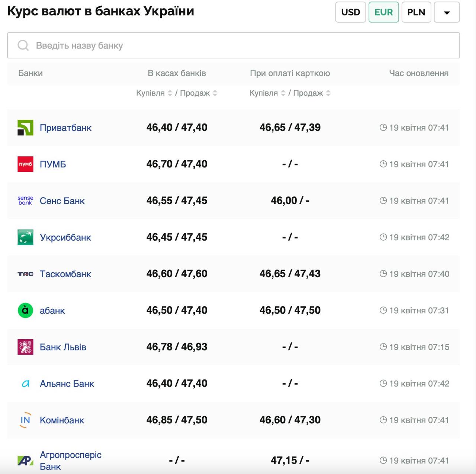476x474 pixels.
Task: Sort by cash desk Продаж rate
Action: pos(215,93)
